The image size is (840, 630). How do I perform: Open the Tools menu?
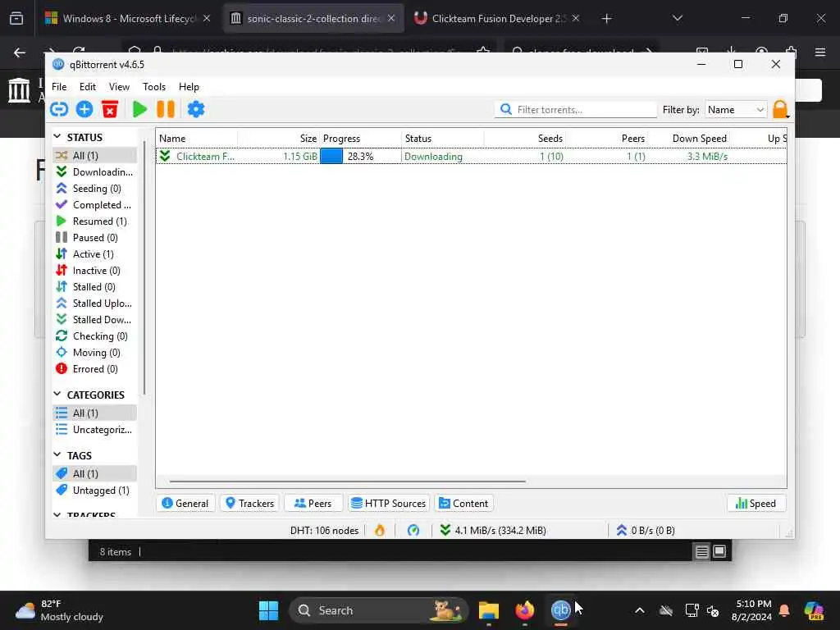153,87
